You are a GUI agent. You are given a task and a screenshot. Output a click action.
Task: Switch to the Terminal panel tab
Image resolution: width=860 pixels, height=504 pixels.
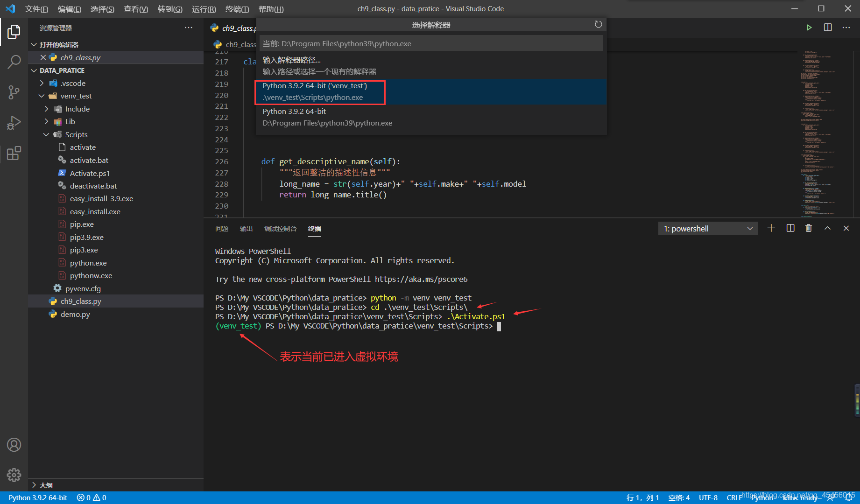315,229
